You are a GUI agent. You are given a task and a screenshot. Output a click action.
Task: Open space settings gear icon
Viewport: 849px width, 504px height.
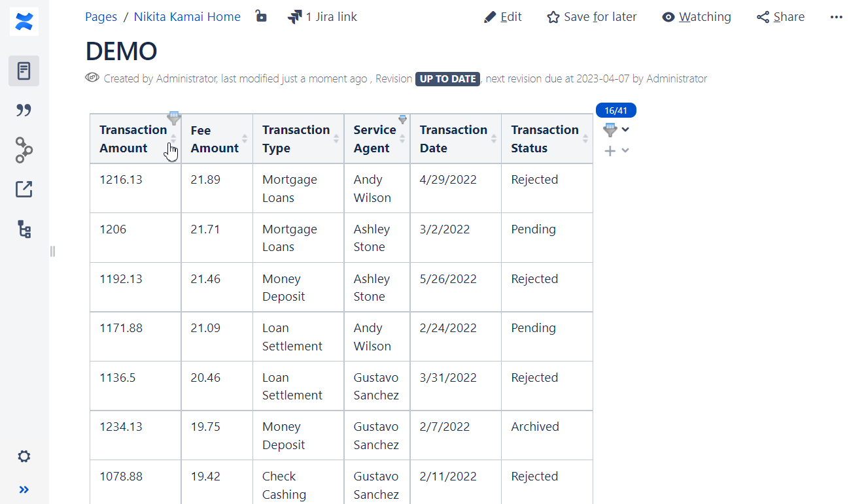coord(24,456)
